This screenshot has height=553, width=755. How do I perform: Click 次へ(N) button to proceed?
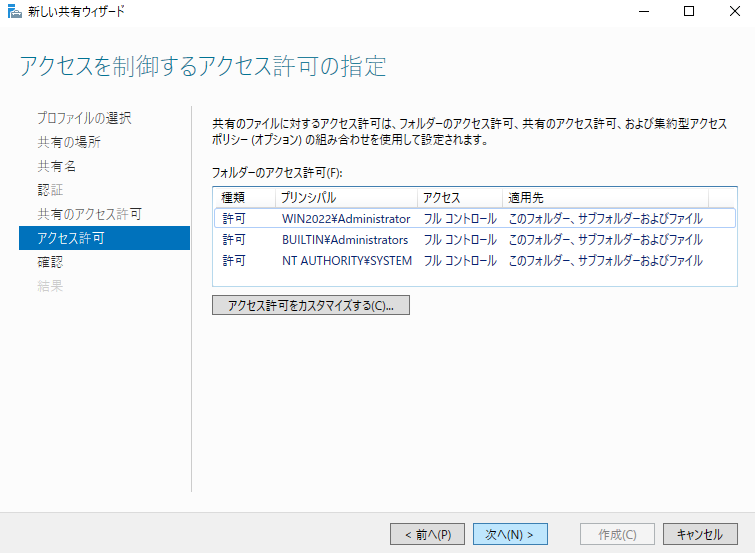(509, 534)
